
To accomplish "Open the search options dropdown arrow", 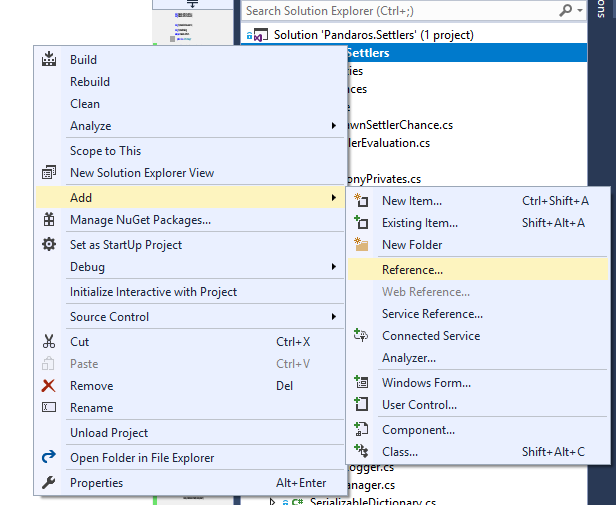I will tap(580, 11).
